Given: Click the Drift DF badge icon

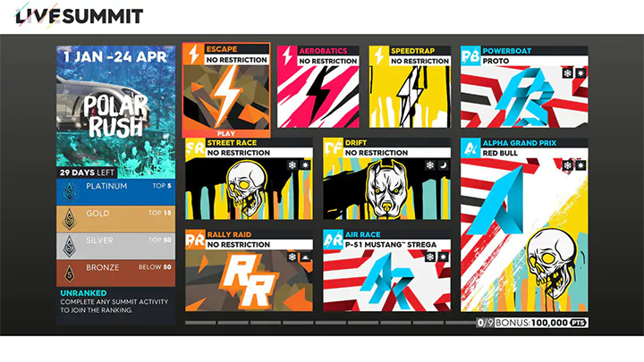Looking at the screenshot, I should click(333, 147).
